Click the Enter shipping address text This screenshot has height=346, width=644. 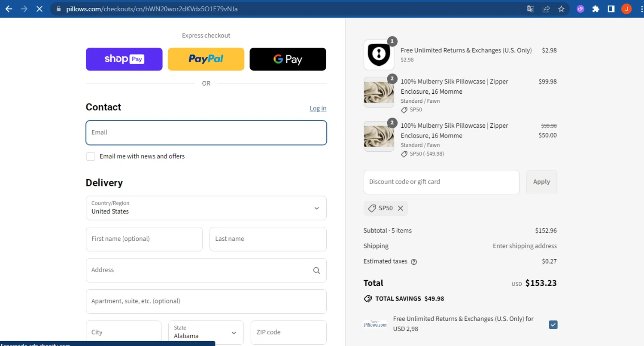[x=525, y=246]
